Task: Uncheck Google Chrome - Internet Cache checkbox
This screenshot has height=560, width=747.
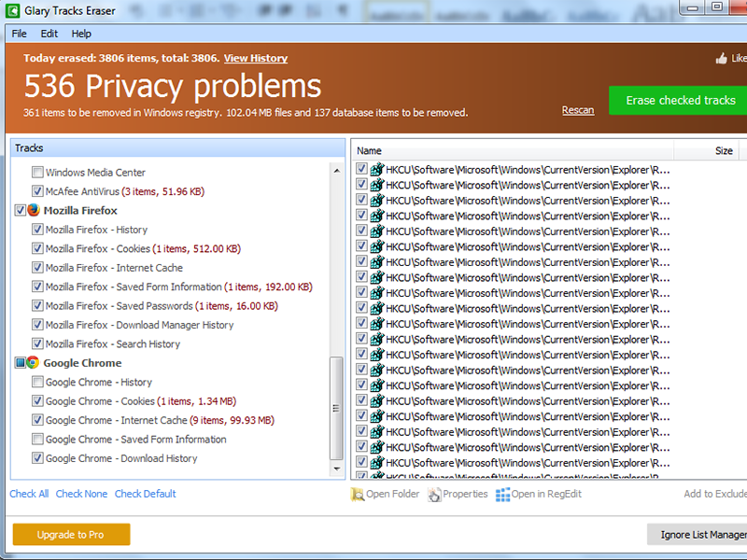Action: (37, 419)
